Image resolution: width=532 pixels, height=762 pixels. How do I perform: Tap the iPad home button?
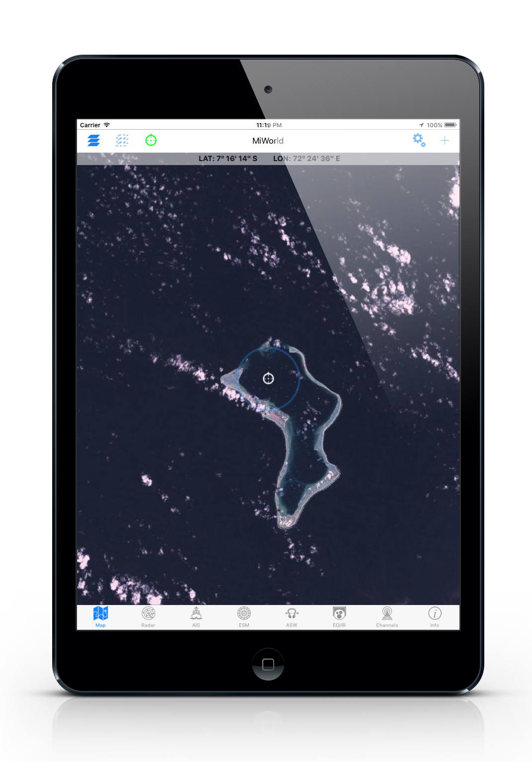[x=268, y=664]
